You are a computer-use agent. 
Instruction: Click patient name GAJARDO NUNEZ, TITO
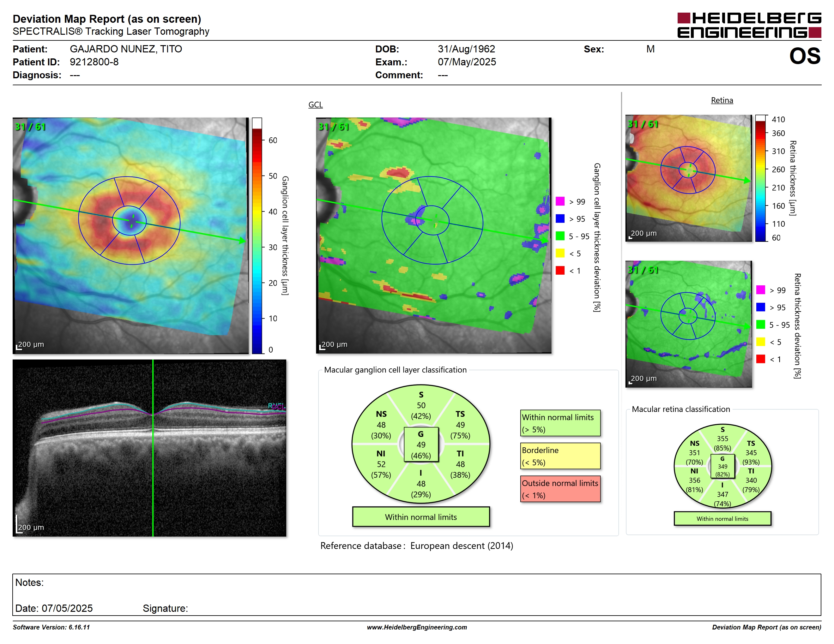[x=126, y=49]
